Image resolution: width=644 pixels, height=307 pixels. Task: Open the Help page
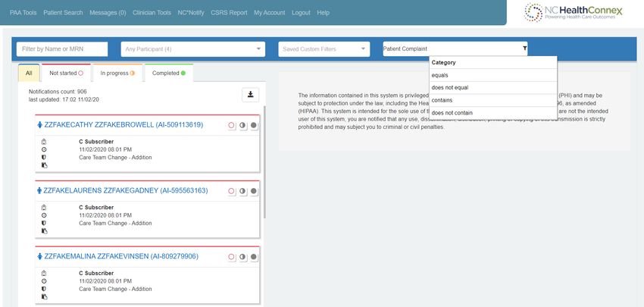[324, 13]
